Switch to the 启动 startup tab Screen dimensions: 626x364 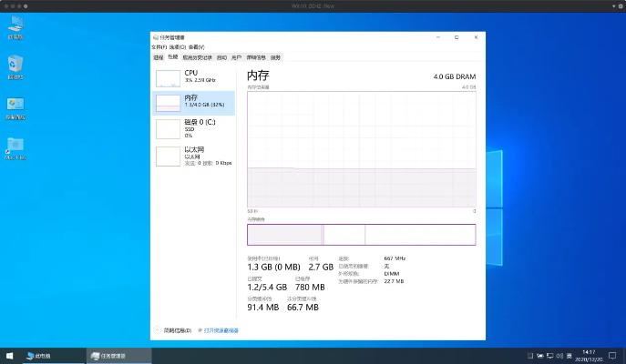pos(221,56)
